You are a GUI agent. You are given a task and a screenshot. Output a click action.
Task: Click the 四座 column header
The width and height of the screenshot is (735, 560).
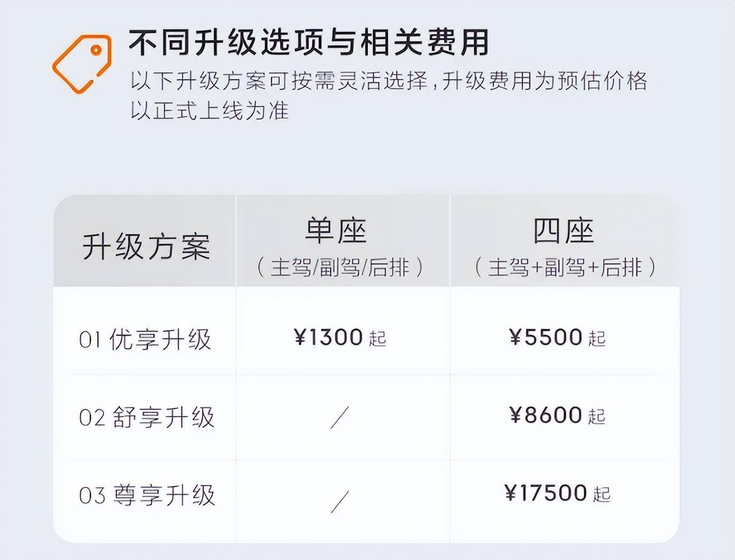pyautogui.click(x=564, y=231)
